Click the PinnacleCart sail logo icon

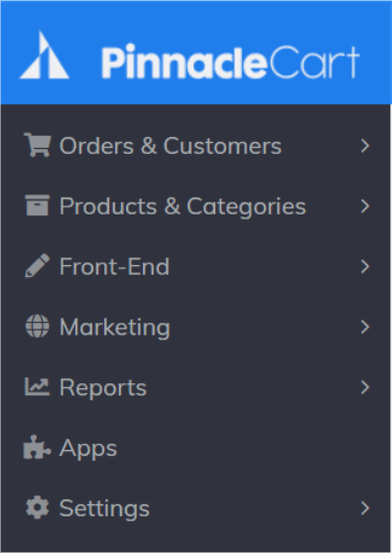45,55
